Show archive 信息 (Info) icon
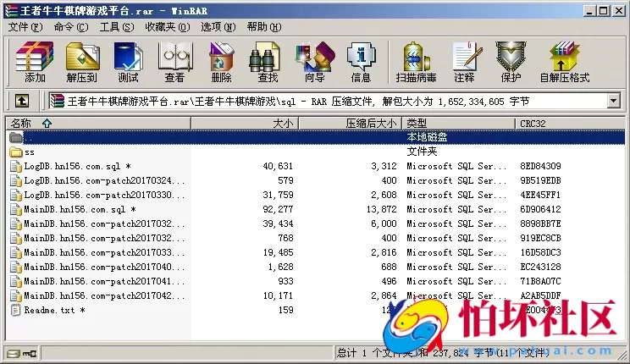Viewport: 630px width, 364px height. point(361,61)
